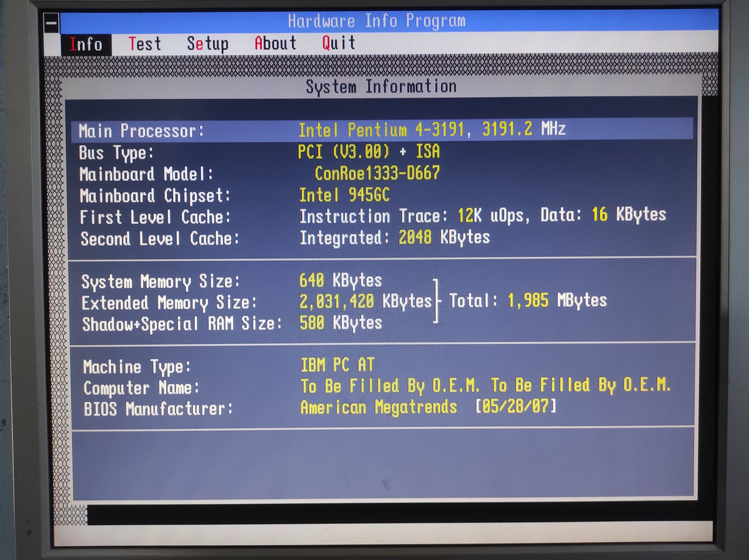Click the Intel 945GC chipset value
749x560 pixels.
coord(344,195)
